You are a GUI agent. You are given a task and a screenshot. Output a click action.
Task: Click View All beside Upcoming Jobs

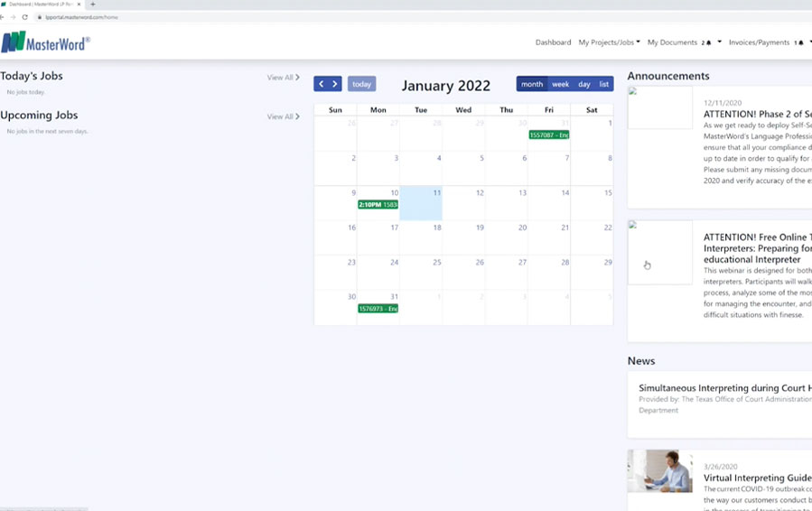pyautogui.click(x=283, y=116)
